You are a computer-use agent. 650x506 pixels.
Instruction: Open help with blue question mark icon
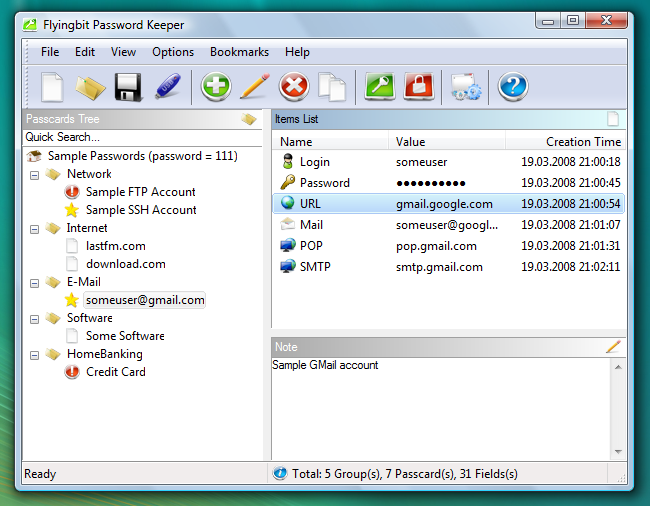pos(513,87)
